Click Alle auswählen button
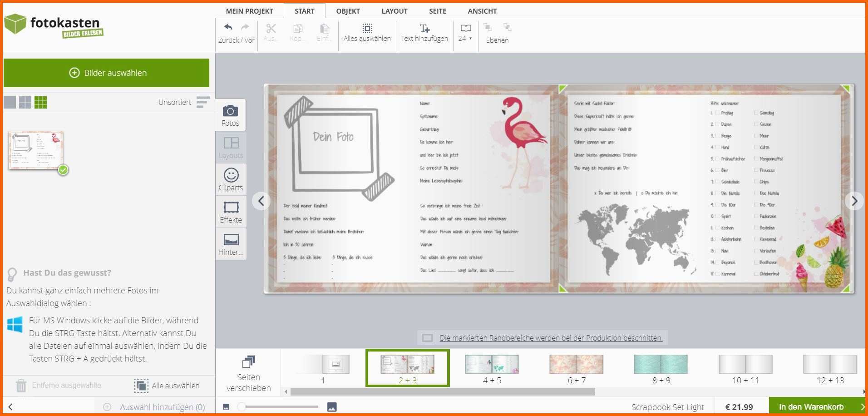Image resolution: width=868 pixels, height=416 pixels. point(167,386)
